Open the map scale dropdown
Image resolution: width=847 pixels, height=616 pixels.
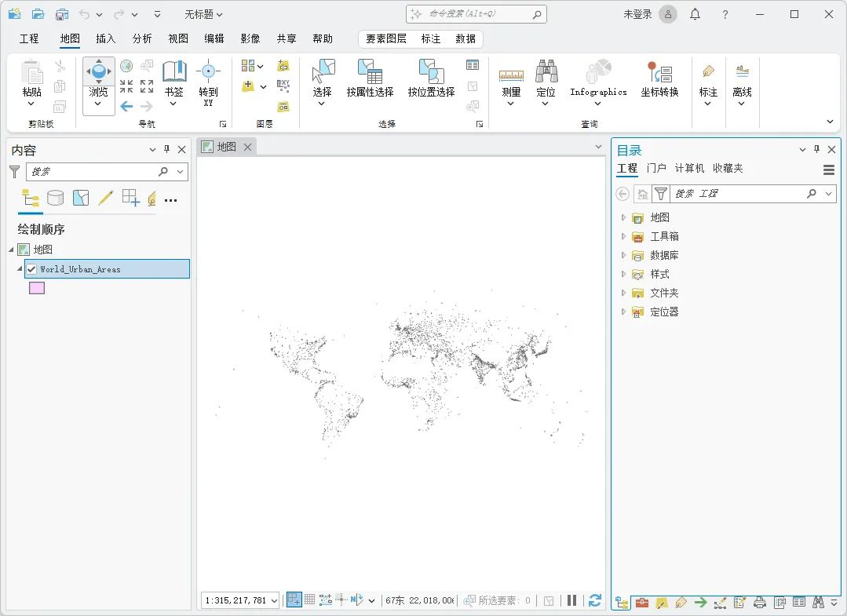pyautogui.click(x=275, y=600)
